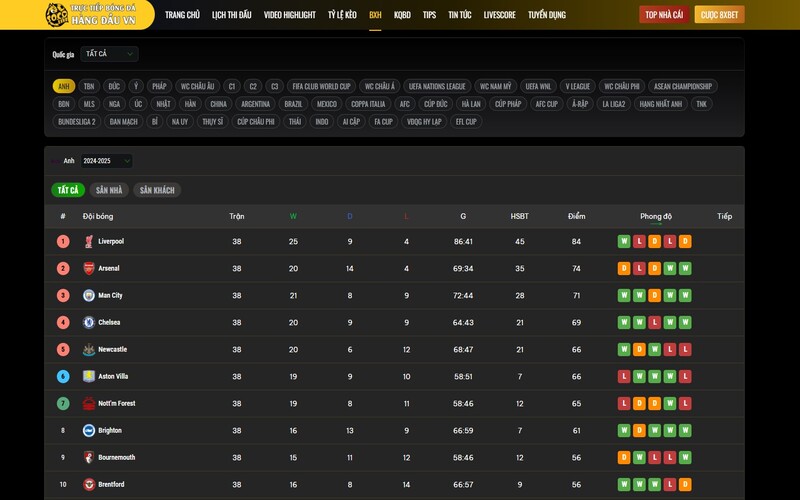Click the Nott'm Forest club crest
The height and width of the screenshot is (500, 800).
pos(89,404)
